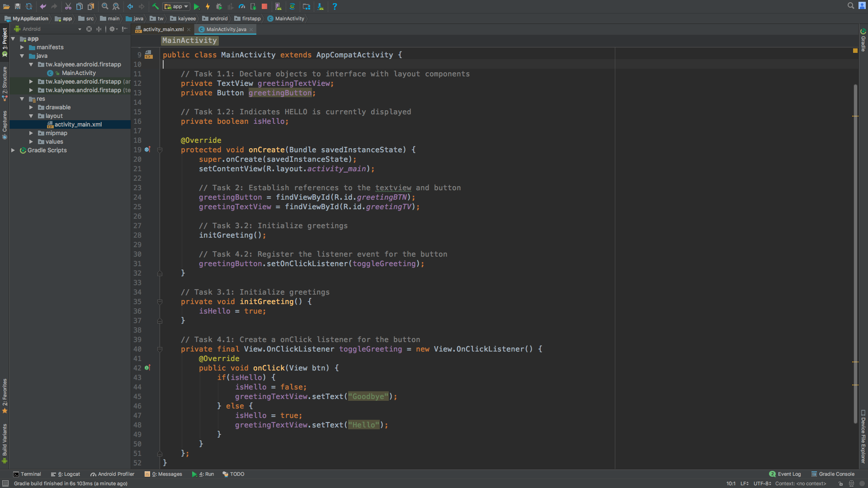Viewport: 868px width, 488px height.
Task: Fold the onCreate method at its gutter marker
Action: (x=160, y=150)
